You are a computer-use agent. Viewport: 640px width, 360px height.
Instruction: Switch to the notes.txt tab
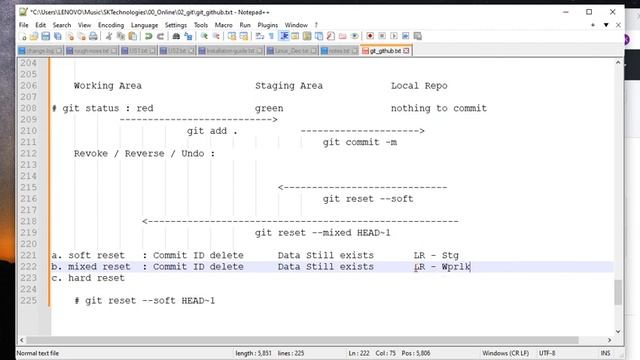339,51
